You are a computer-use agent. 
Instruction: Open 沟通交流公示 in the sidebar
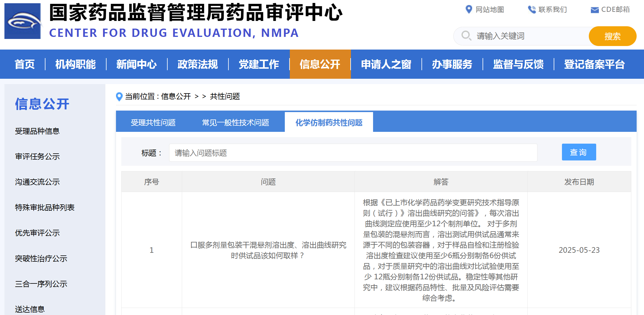[37, 182]
